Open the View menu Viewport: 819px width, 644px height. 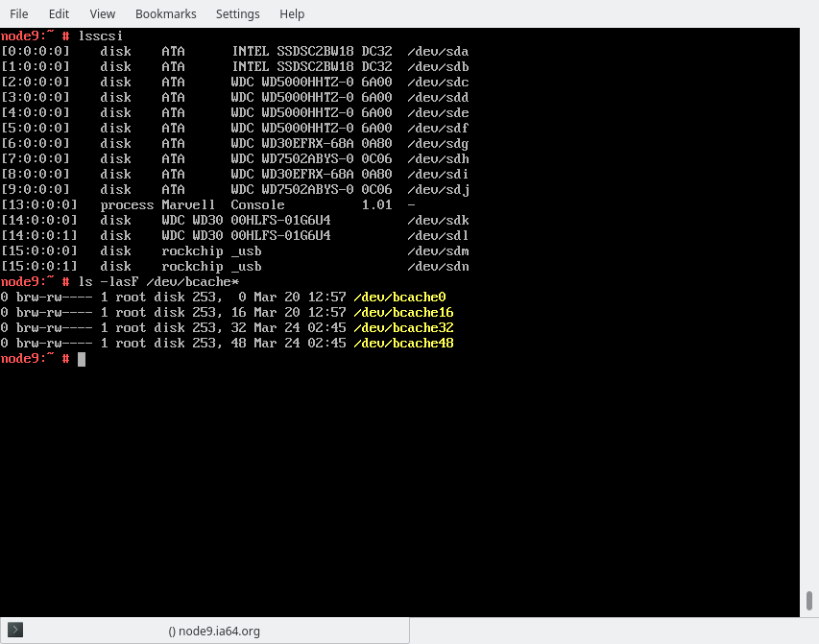103,14
